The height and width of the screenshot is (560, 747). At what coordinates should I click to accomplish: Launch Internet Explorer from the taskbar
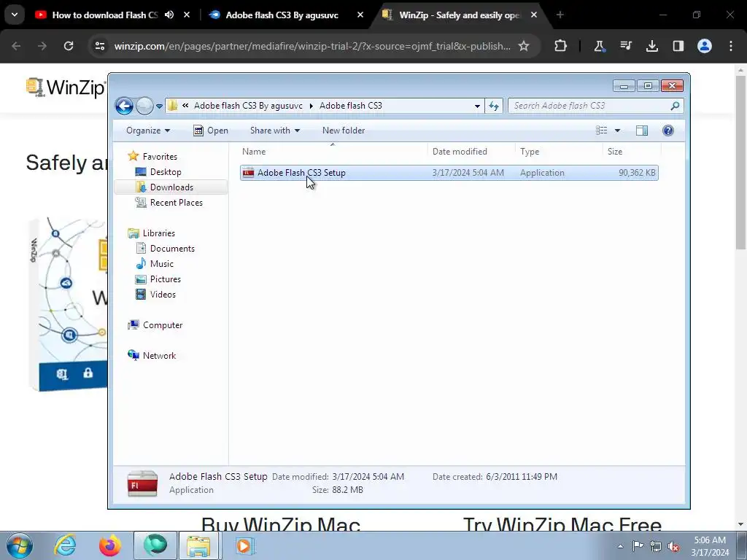point(65,545)
